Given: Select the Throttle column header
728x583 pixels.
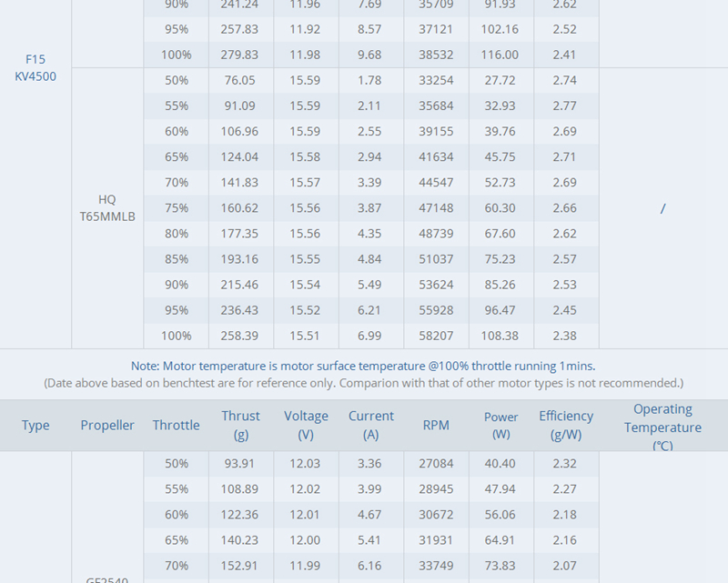Looking at the screenshot, I should click(176, 426).
